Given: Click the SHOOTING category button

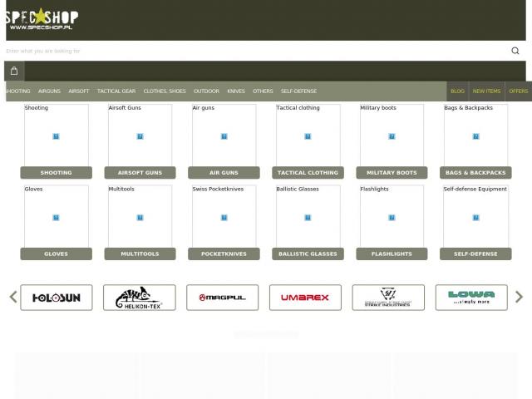Looking at the screenshot, I should point(56,172).
